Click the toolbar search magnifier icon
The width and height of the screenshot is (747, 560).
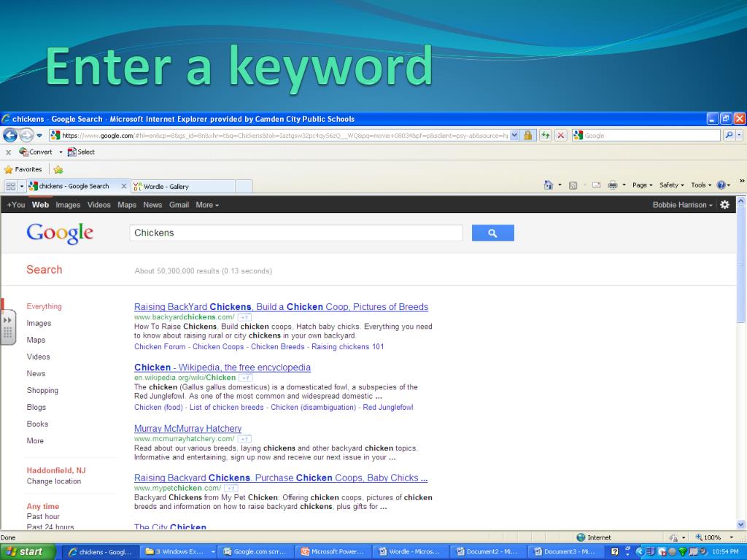[x=729, y=136]
